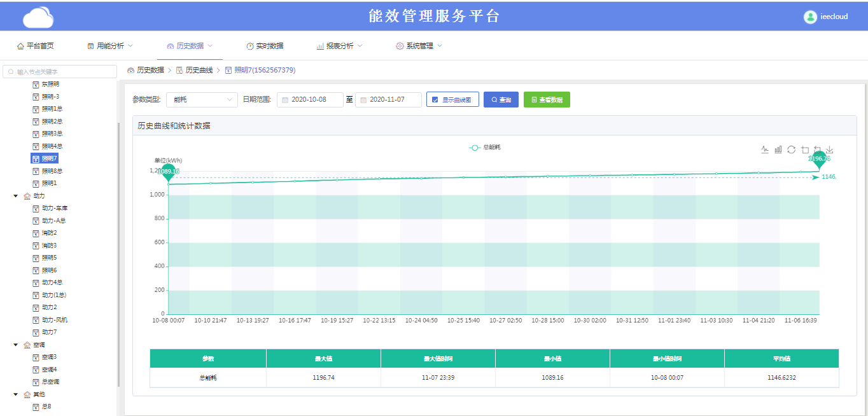868x416 pixels.
Task: Open the 报表分析 menu
Action: [339, 46]
